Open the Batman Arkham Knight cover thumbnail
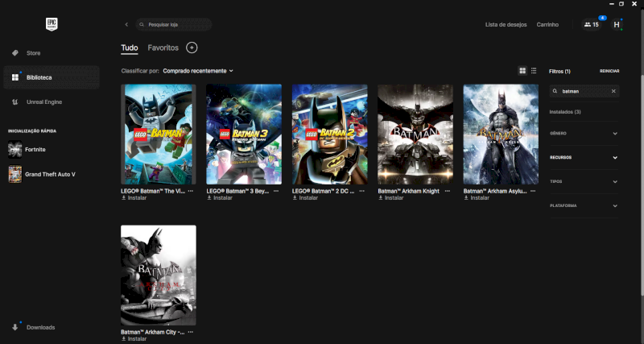Image resolution: width=644 pixels, height=344 pixels. coord(415,134)
